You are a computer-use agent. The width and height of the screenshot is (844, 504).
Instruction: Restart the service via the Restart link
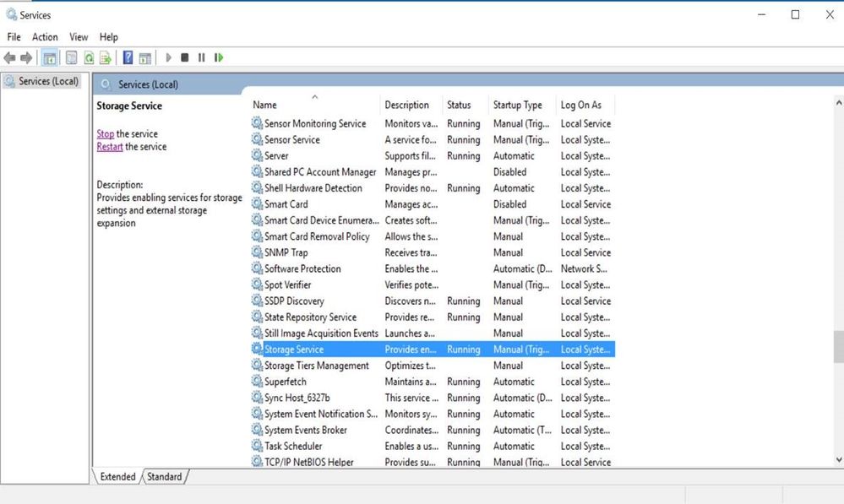110,146
